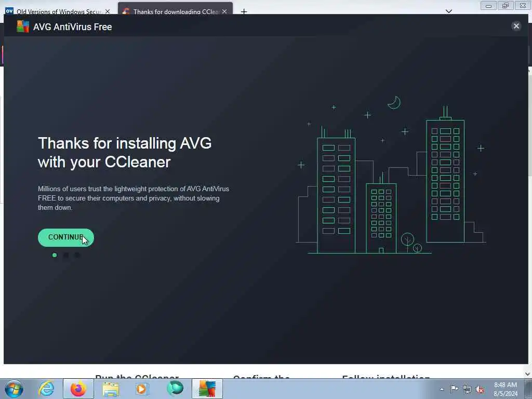
Task: Open the clock showing 8:48 AM
Action: point(506,389)
